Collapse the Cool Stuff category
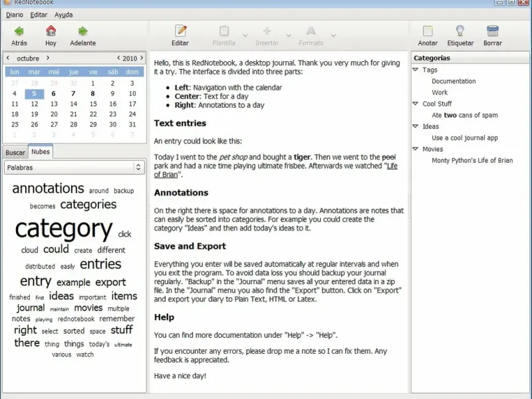This screenshot has height=399, width=532. point(415,104)
